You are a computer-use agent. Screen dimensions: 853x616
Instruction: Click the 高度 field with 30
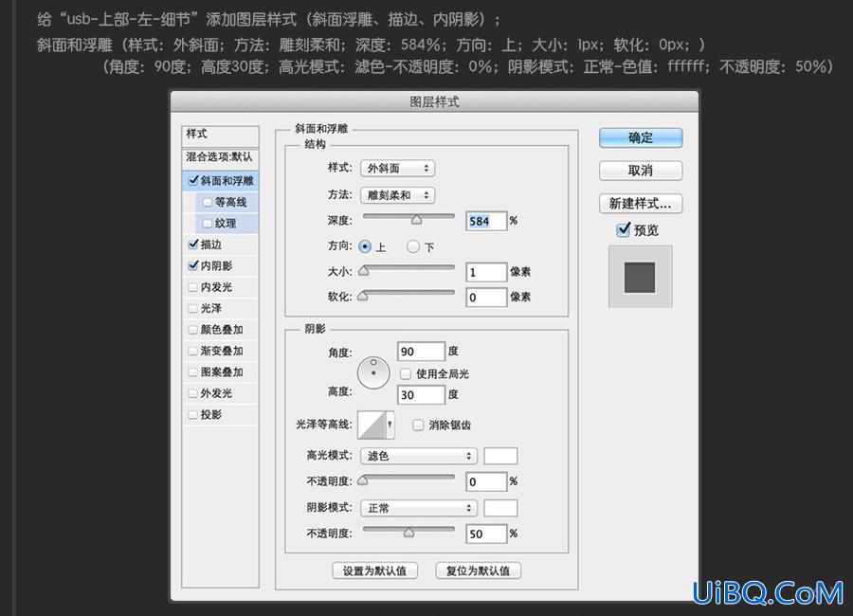421,395
